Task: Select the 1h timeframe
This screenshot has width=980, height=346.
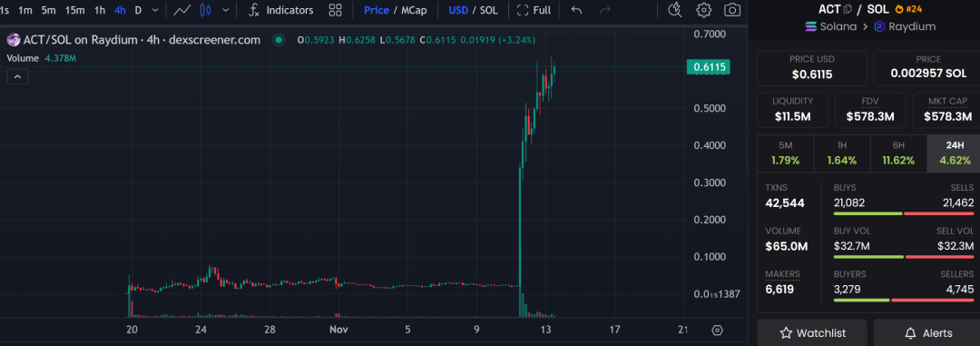Action: pyautogui.click(x=100, y=10)
